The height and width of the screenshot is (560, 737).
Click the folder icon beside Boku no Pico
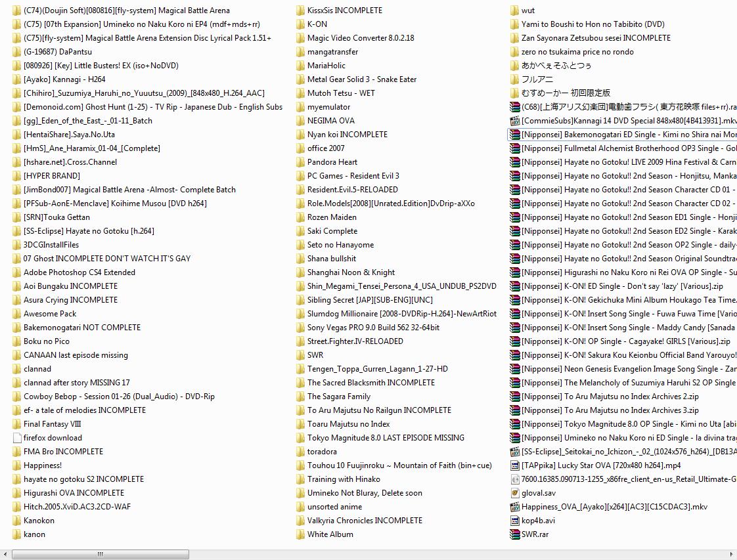coord(16,341)
